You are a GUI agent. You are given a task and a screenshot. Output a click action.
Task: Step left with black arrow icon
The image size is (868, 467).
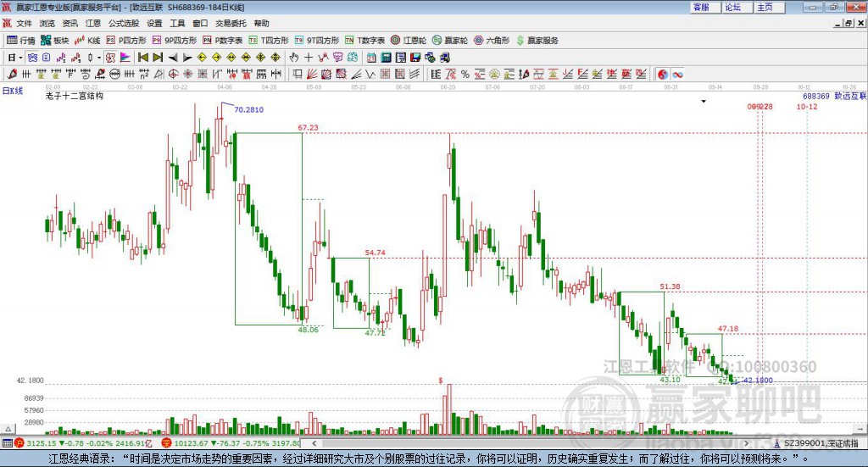coord(173,58)
